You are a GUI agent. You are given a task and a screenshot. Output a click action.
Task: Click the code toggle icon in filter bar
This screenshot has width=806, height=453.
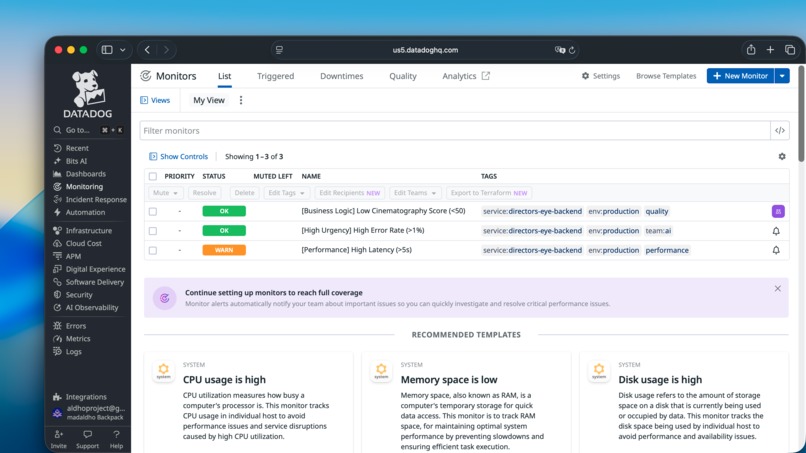click(780, 131)
